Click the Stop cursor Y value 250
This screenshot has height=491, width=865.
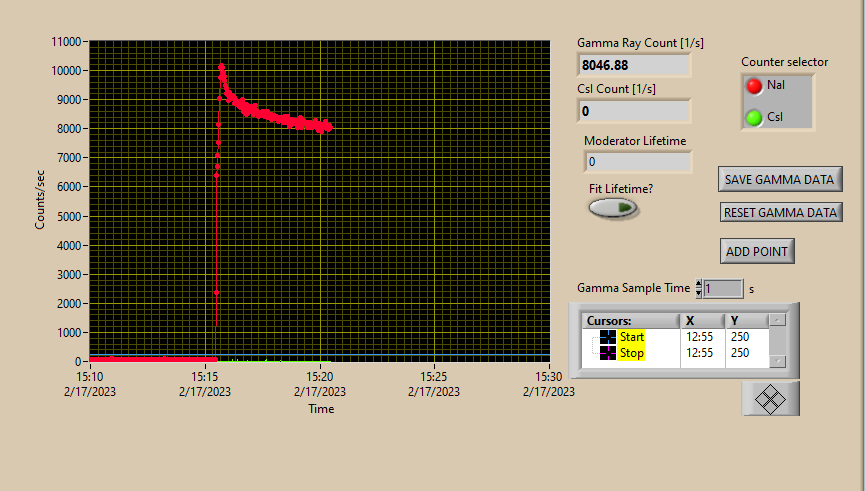[x=740, y=353]
